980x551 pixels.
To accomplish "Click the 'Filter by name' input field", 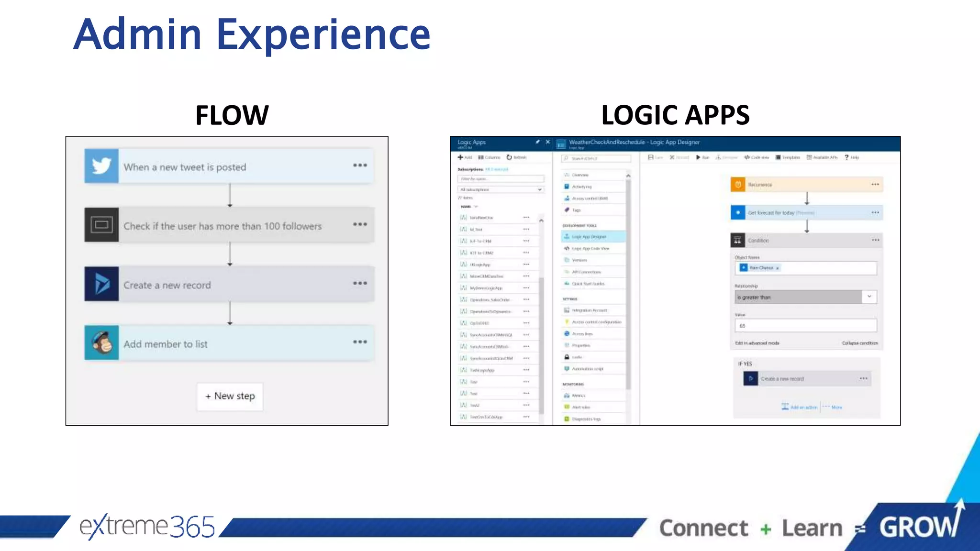I will [501, 179].
